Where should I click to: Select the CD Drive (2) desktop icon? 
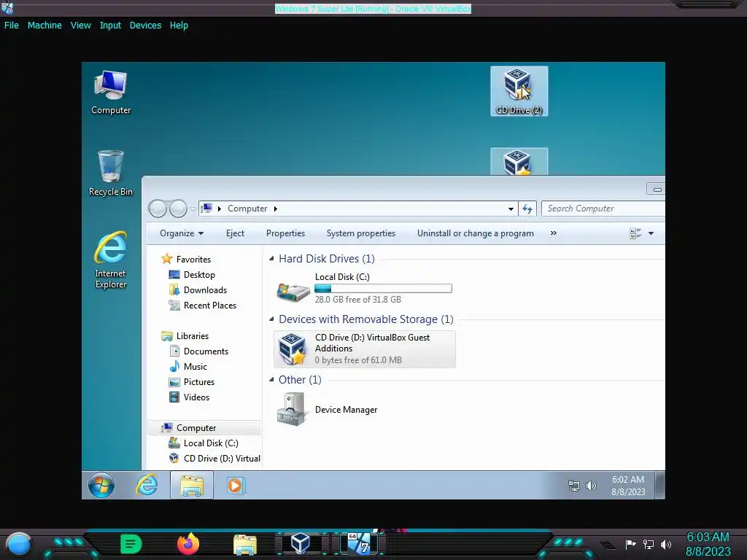519,91
